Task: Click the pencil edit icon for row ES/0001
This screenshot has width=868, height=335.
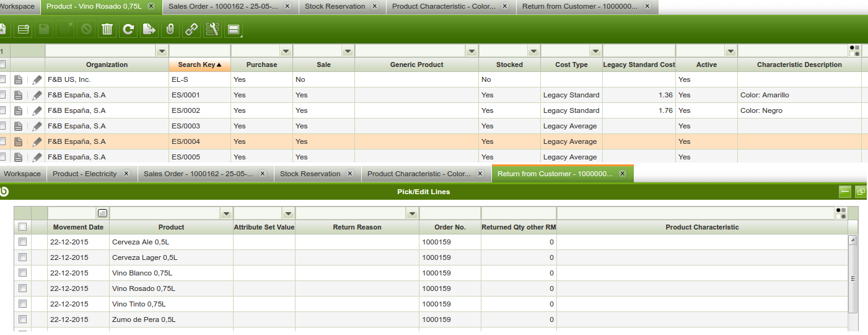Action: (37, 96)
